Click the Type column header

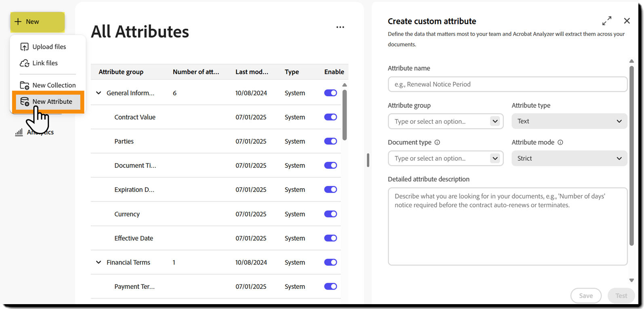[292, 72]
